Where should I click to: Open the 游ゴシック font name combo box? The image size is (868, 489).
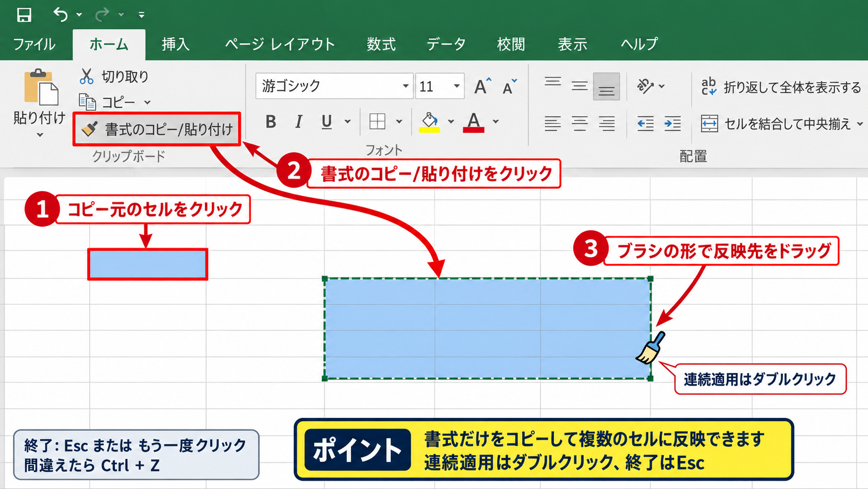(x=334, y=86)
